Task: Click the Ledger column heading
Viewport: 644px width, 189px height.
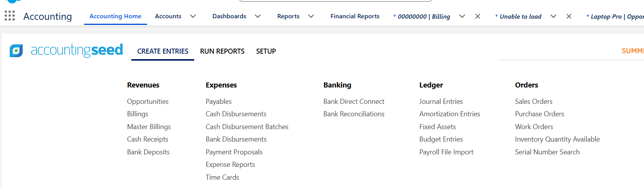Action: 431,85
